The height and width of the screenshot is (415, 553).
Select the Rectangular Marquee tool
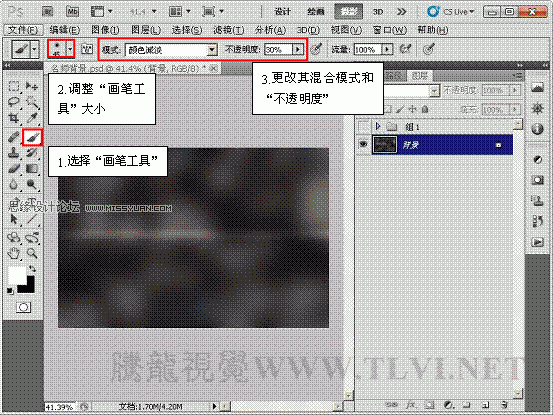14,86
